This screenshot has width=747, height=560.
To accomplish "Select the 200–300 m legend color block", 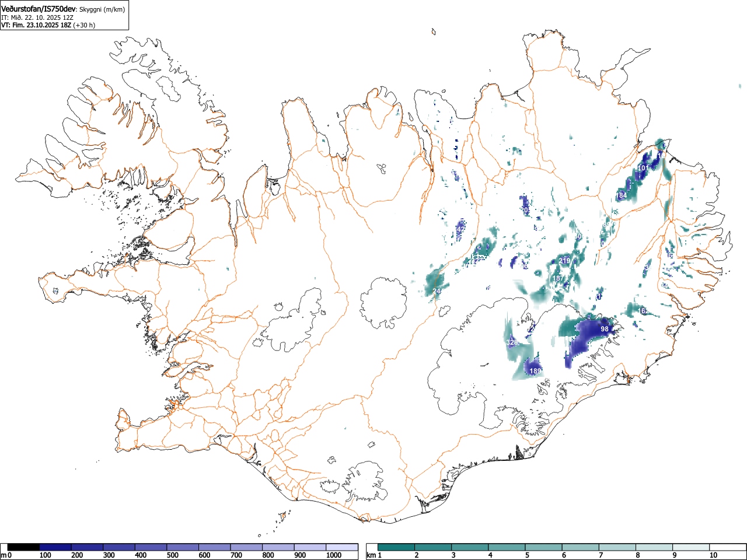I will point(88,547).
